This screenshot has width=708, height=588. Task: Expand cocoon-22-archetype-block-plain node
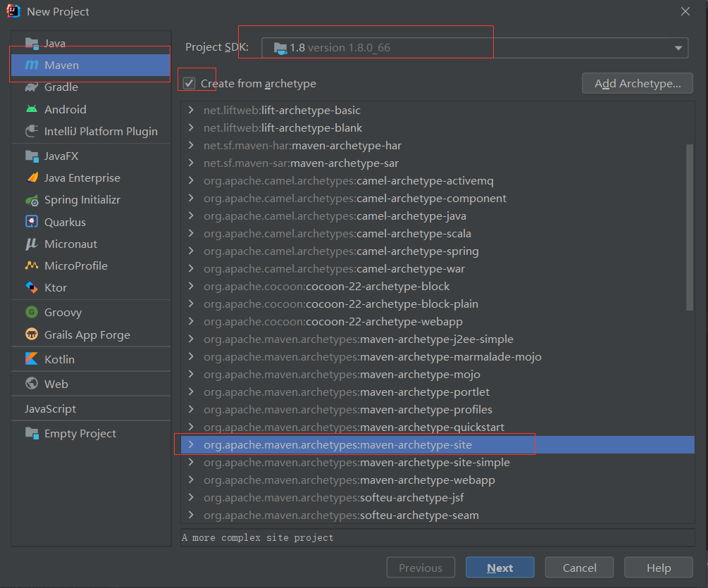[x=191, y=304]
